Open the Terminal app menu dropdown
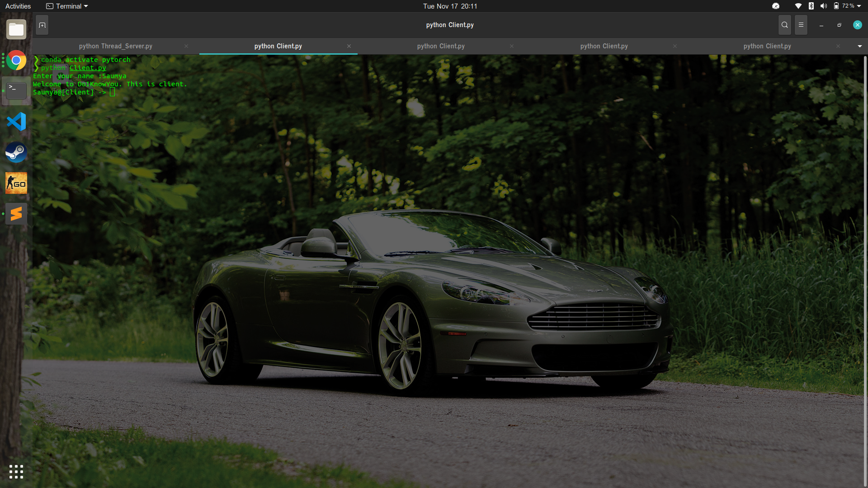The width and height of the screenshot is (868, 488). coord(67,6)
